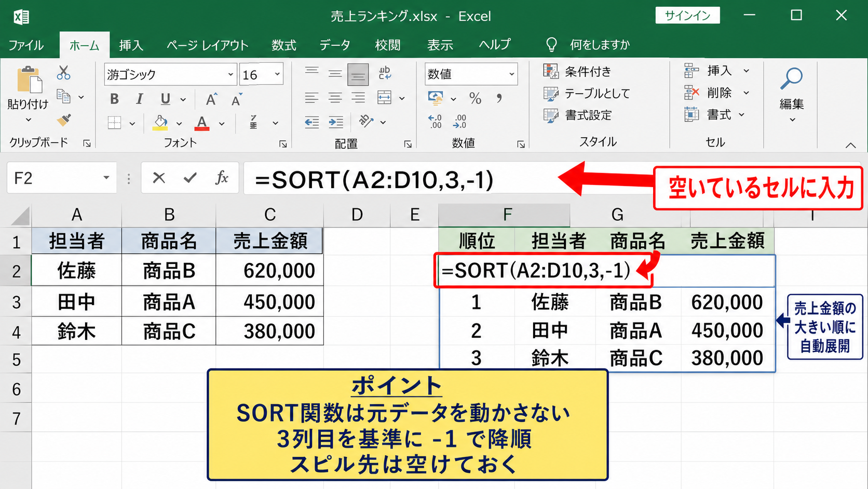Switch to the Insert (挿入) tab
Image resolution: width=868 pixels, height=489 pixels.
(131, 45)
